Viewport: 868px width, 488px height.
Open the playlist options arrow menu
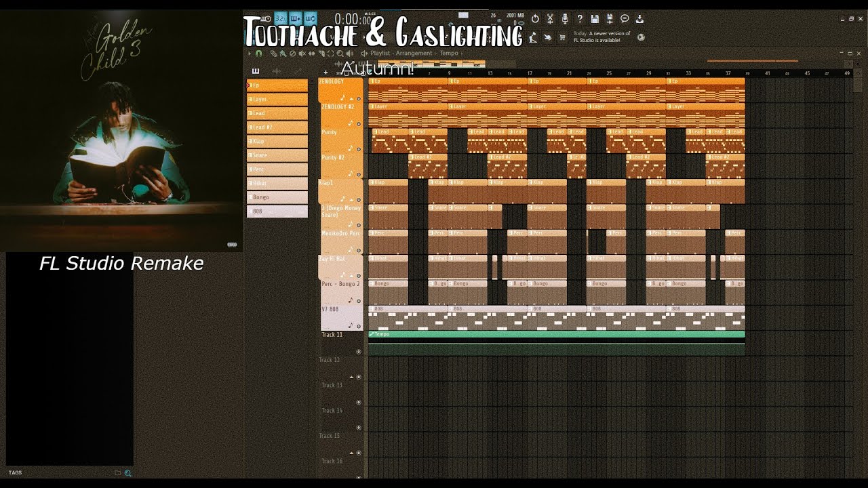pyautogui.click(x=250, y=54)
